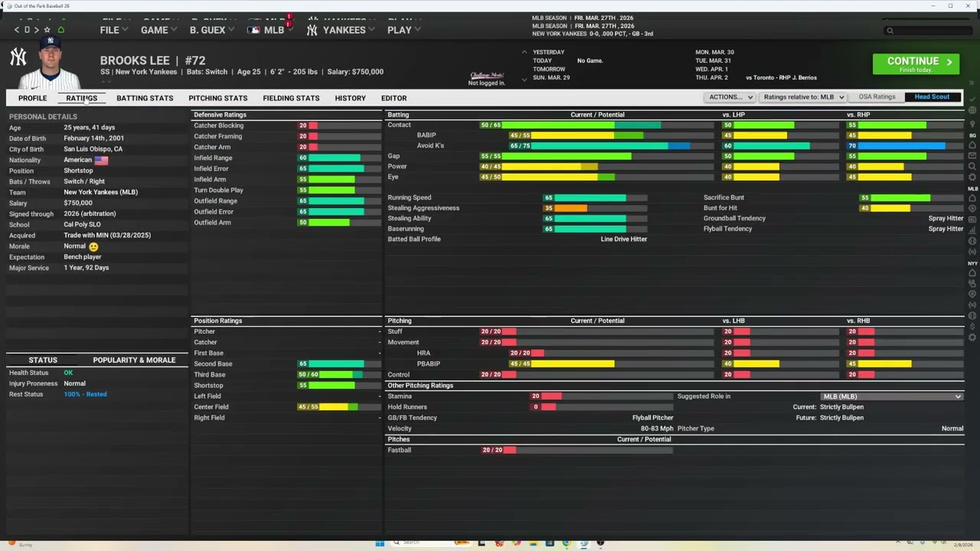Click the location pin icon in the sidebar

click(972, 122)
